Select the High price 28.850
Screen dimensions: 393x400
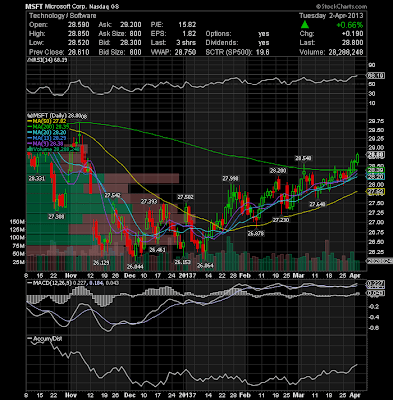(78, 34)
